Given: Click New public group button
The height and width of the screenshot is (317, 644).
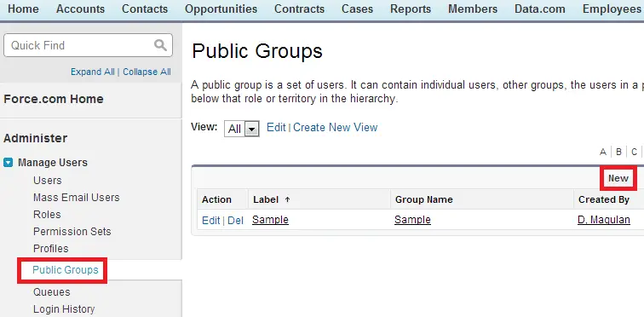Looking at the screenshot, I should coord(618,178).
